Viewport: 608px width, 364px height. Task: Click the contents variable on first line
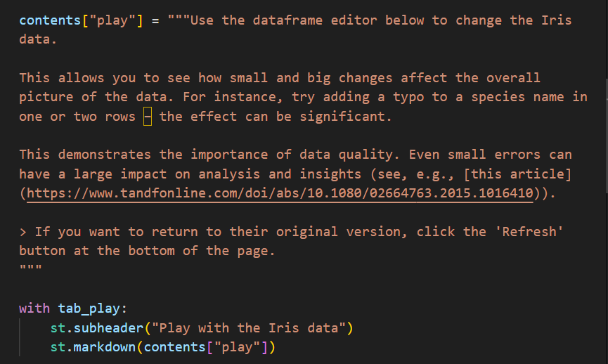(x=50, y=20)
